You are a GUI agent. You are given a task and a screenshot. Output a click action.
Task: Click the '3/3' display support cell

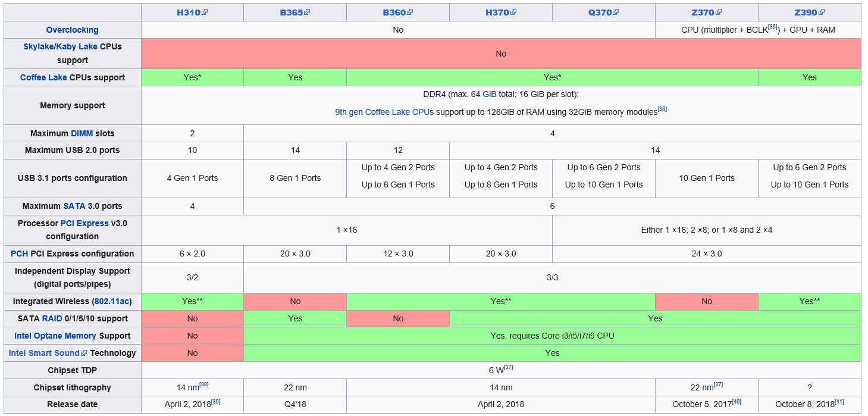(552, 277)
